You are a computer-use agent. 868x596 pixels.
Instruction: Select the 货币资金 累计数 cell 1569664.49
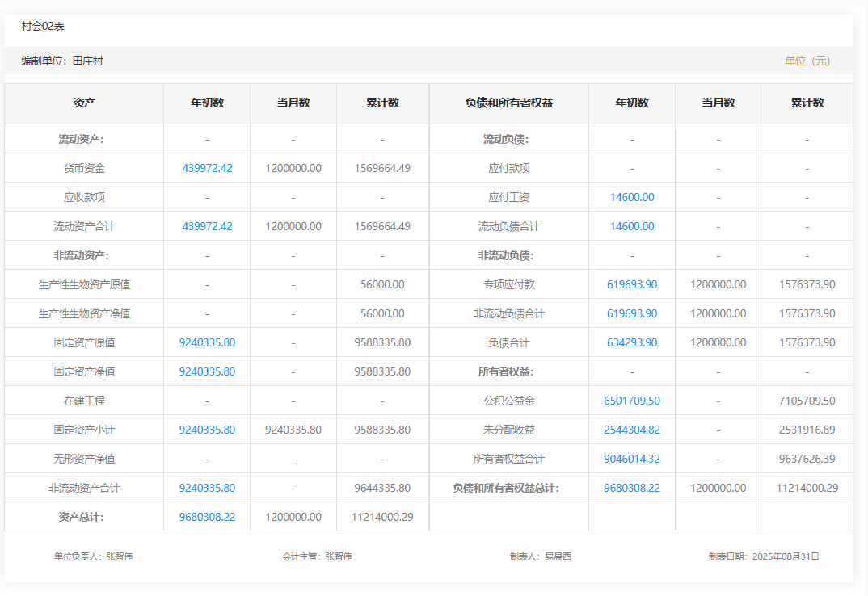[382, 168]
